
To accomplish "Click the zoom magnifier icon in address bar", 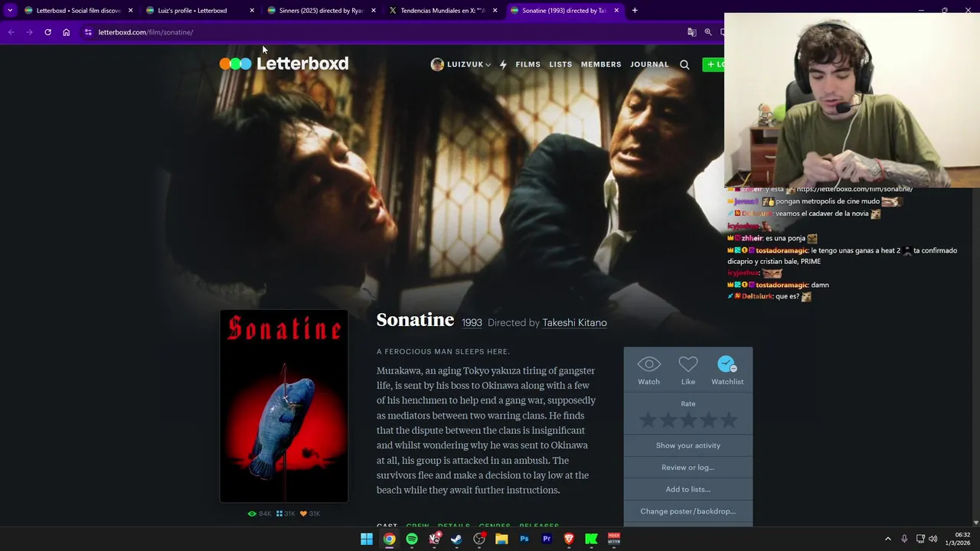I will [x=708, y=32].
